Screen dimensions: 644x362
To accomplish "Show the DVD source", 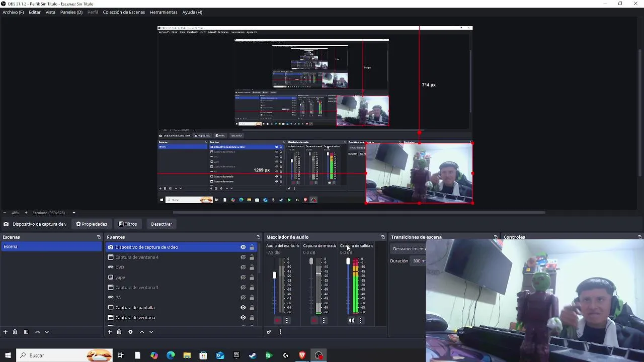I will coord(243,267).
